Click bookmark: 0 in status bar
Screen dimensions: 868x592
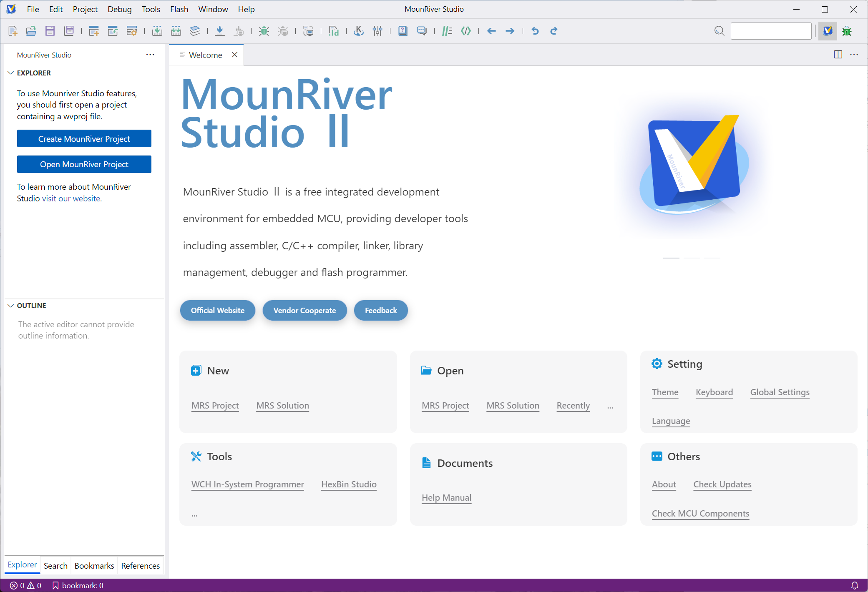point(78,585)
